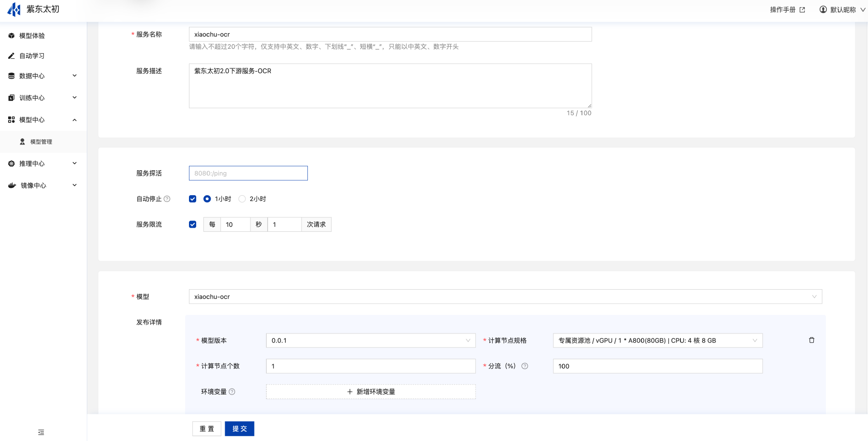The width and height of the screenshot is (868, 441).
Task: Expand the 计算节点规格 dropdown
Action: tap(657, 341)
